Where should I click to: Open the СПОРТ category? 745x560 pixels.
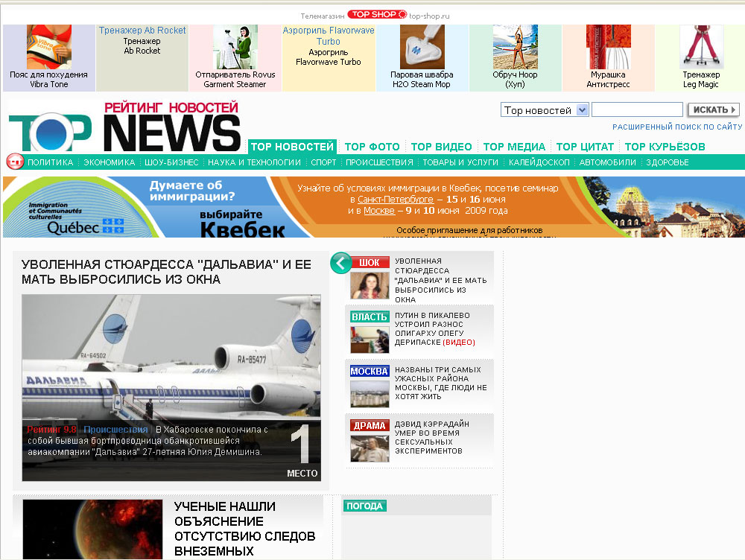pyautogui.click(x=323, y=162)
